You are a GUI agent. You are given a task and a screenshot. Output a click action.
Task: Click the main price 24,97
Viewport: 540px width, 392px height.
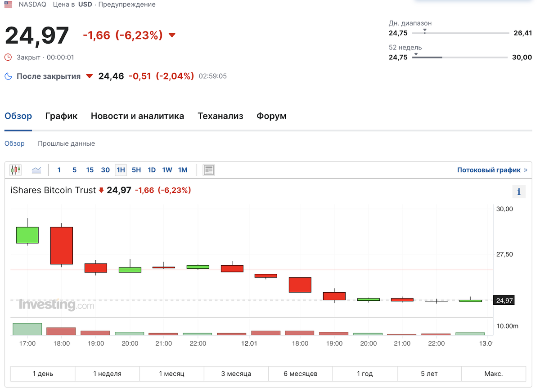point(37,36)
